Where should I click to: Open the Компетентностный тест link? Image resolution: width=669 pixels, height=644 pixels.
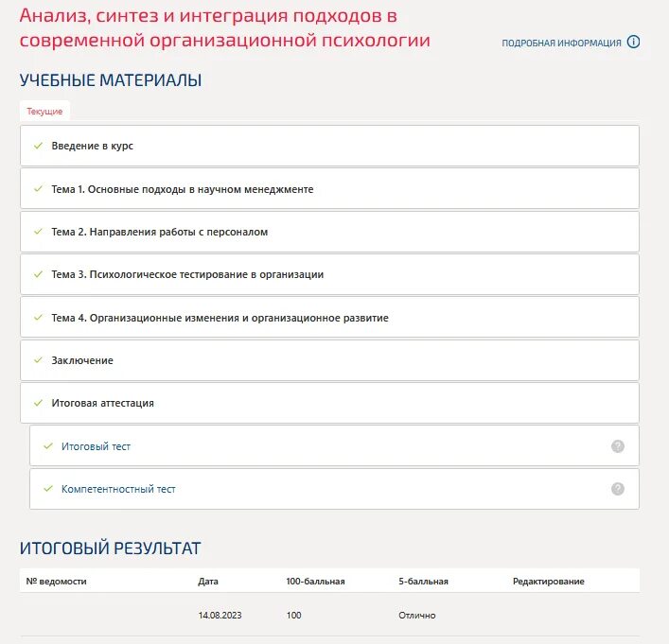pyautogui.click(x=118, y=489)
